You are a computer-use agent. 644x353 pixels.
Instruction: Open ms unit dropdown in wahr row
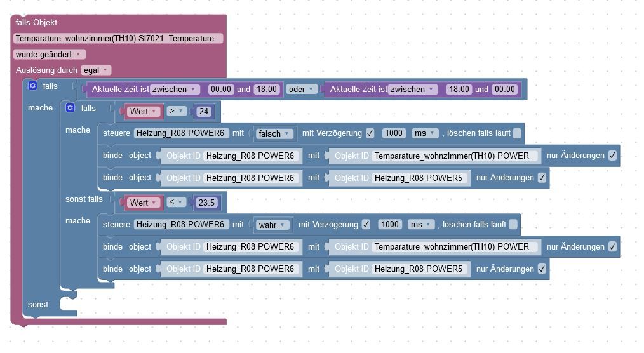point(420,224)
